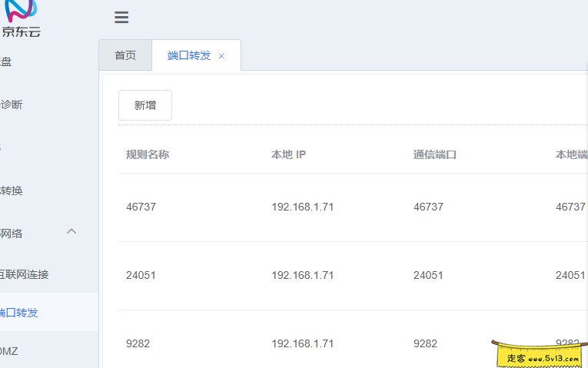Click the 新增 button
Screen dimensions: 588x368
[145, 105]
